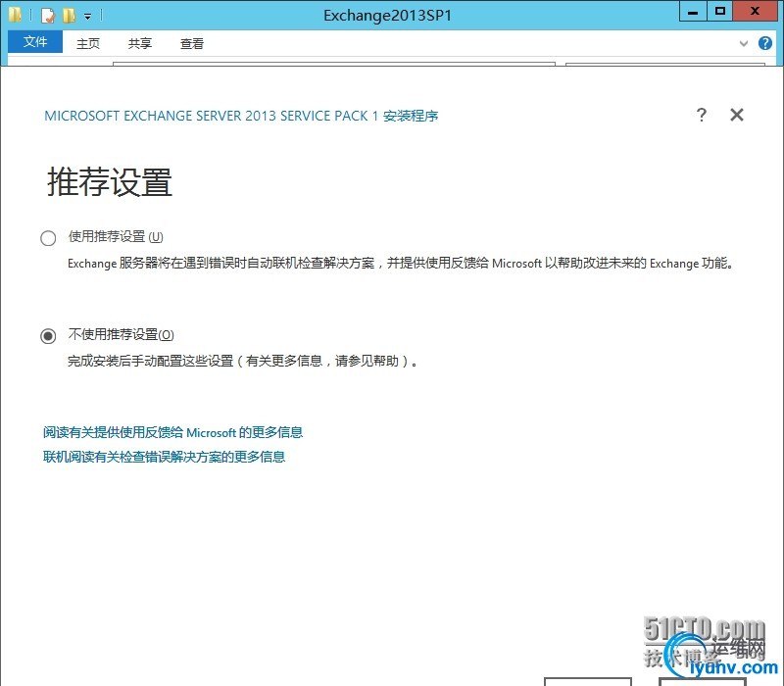Maximize the Exchange2013SP1 Explorer window

pos(720,12)
